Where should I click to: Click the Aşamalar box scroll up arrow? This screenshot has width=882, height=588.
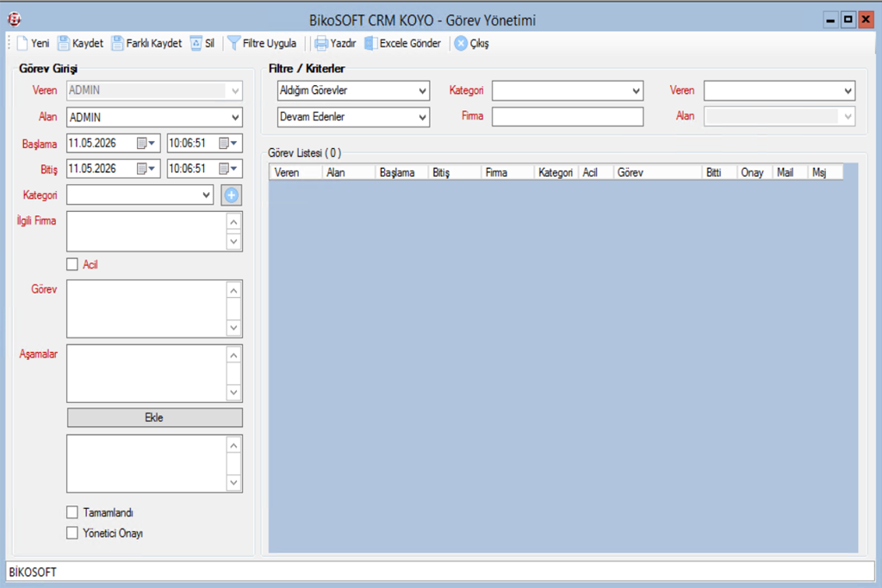[x=234, y=355]
